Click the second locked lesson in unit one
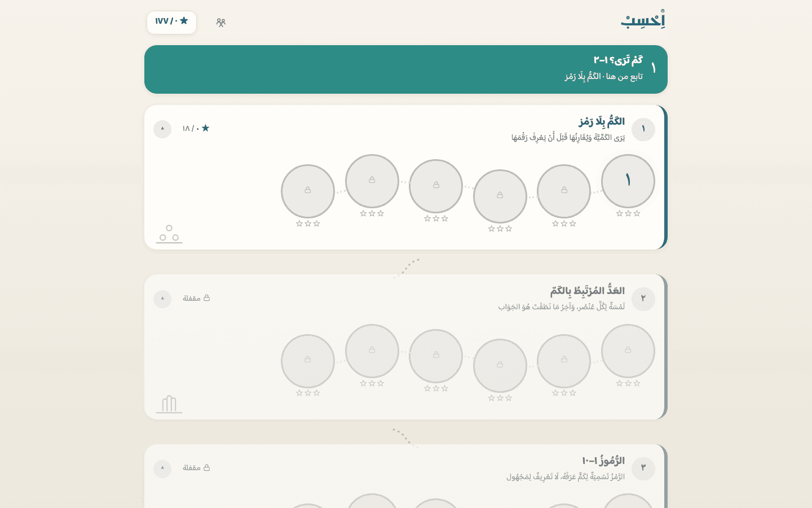Image resolution: width=812 pixels, height=508 pixels. coord(564,191)
